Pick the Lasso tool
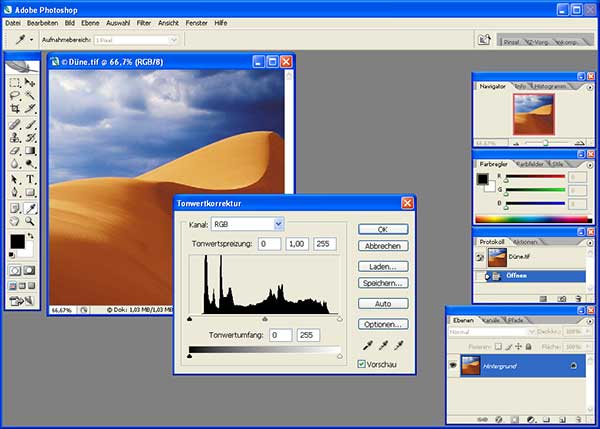Viewport: 600px width, 429px height. click(15, 95)
